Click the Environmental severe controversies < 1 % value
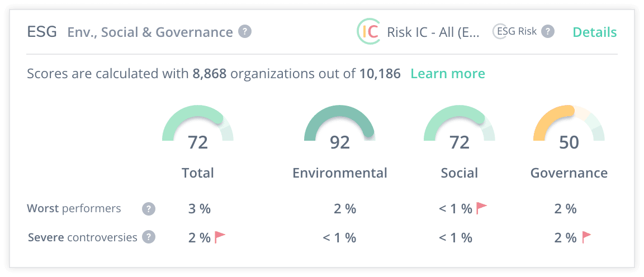Image resolution: width=644 pixels, height=277 pixels. [339, 237]
